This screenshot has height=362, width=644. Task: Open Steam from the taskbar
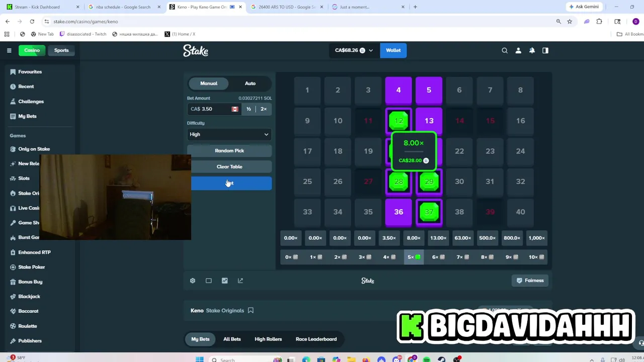coord(442,359)
